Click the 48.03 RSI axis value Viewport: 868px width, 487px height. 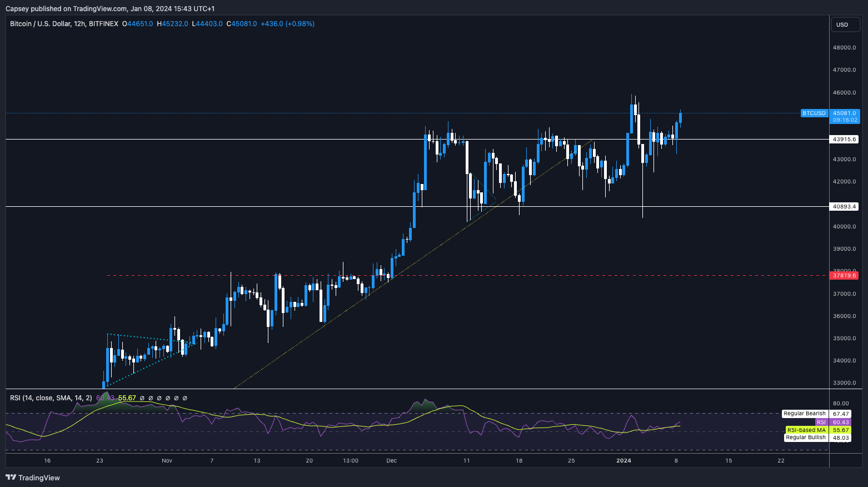[840, 438]
